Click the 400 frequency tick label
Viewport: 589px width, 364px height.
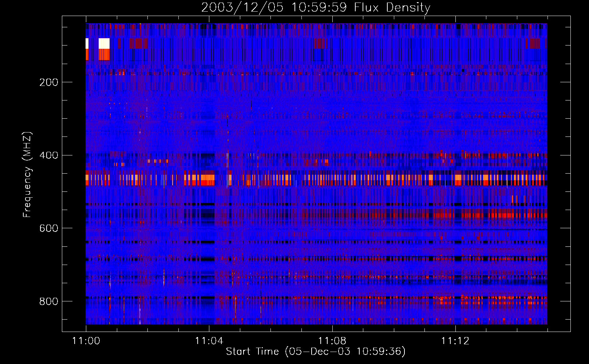coord(49,155)
